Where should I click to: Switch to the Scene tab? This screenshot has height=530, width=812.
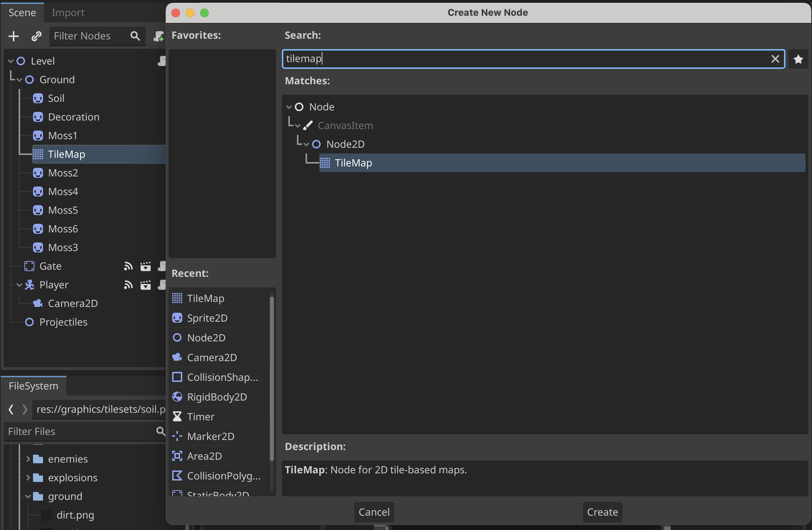coord(22,13)
